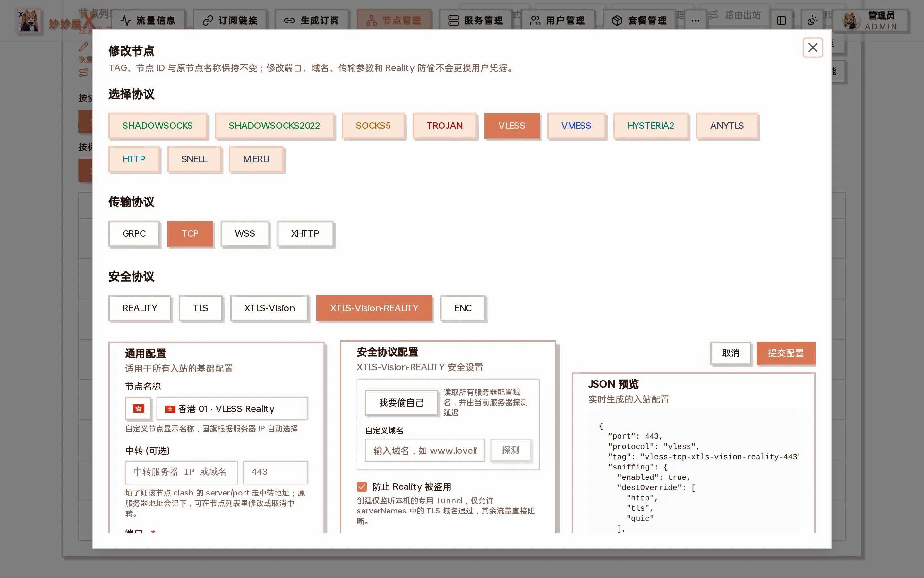
Task: Select SNELL protocol
Action: (x=194, y=159)
